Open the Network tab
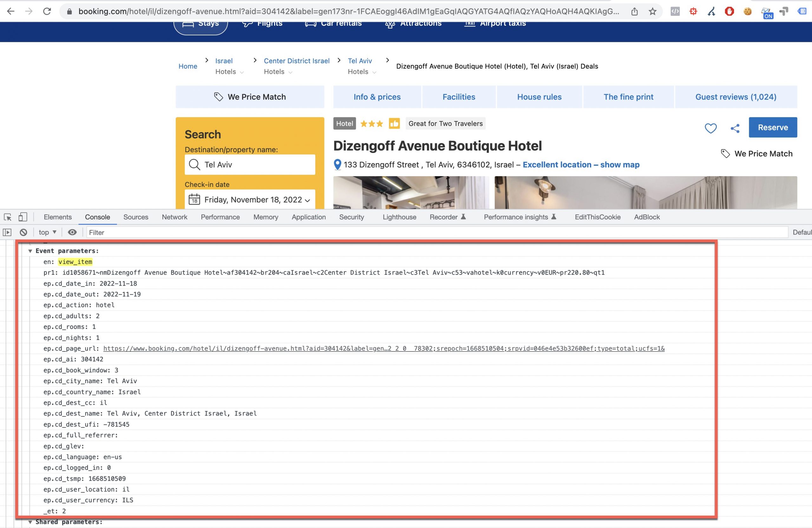 click(174, 217)
